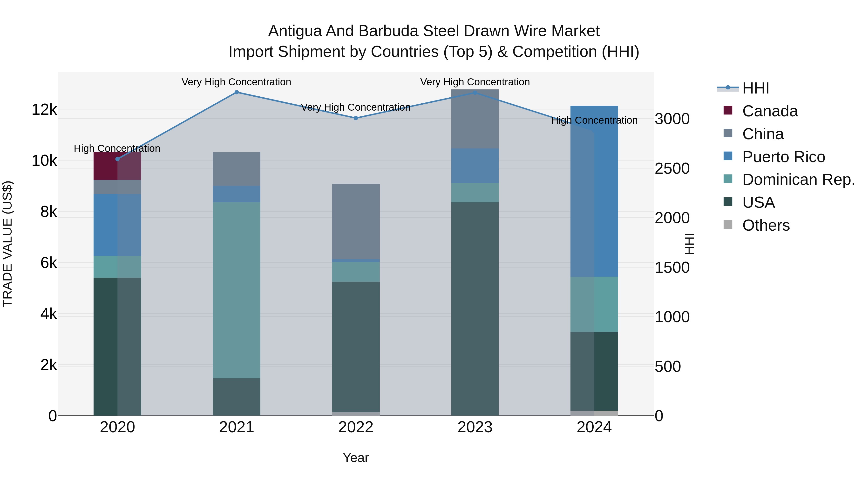Click the China bar segment in 2022

point(356,222)
